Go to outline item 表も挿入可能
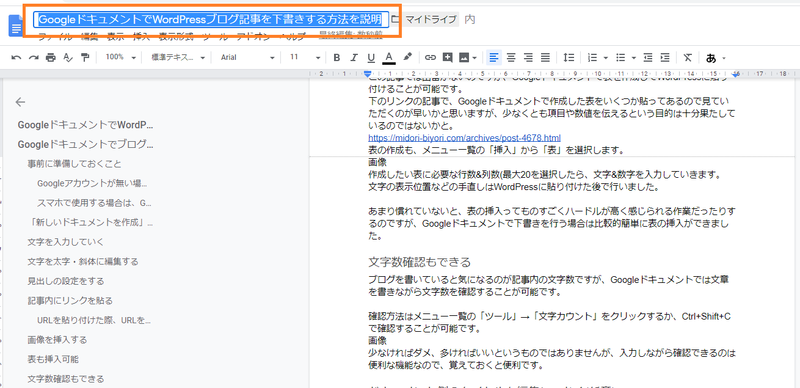This screenshot has width=800, height=388. [x=53, y=359]
